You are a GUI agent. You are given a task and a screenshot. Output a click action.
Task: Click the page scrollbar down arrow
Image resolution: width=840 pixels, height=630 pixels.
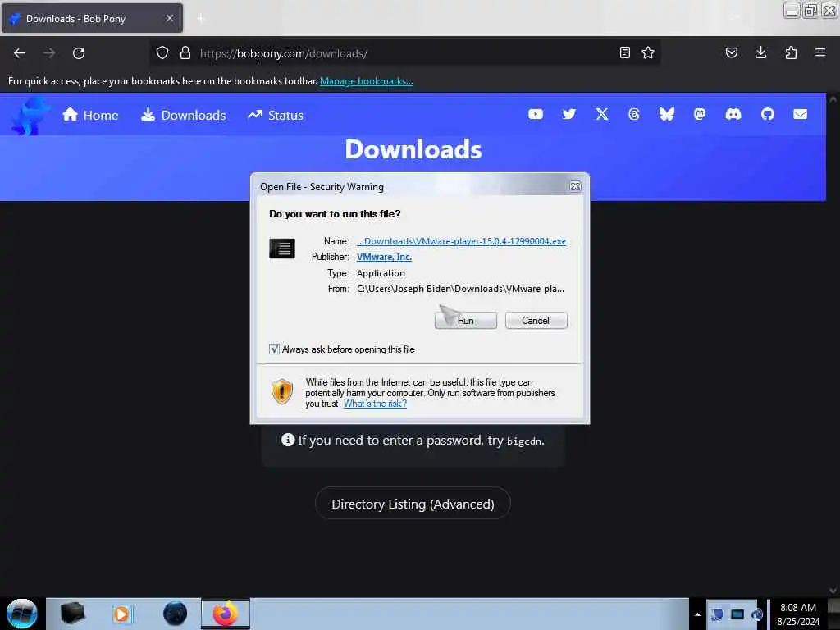pos(833,591)
